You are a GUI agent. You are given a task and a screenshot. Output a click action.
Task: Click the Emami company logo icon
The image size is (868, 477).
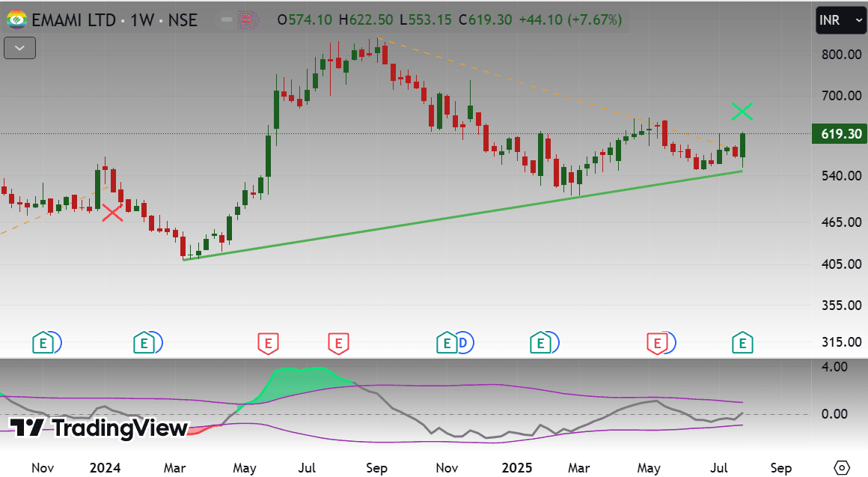16,20
